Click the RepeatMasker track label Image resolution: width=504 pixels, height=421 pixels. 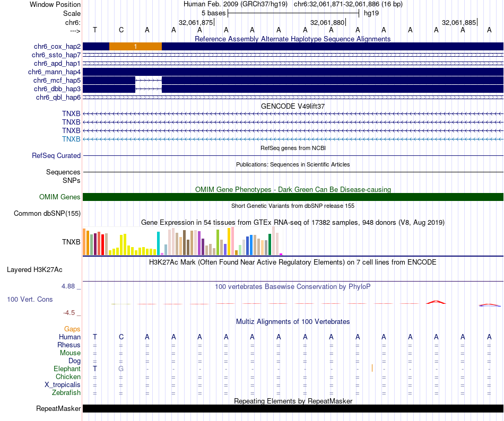(x=58, y=408)
